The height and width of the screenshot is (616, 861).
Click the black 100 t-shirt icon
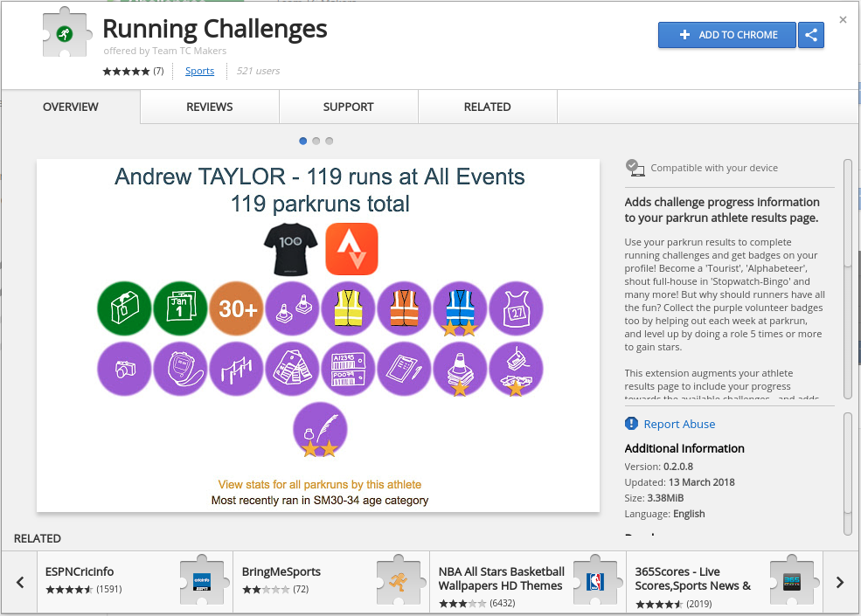[289, 250]
